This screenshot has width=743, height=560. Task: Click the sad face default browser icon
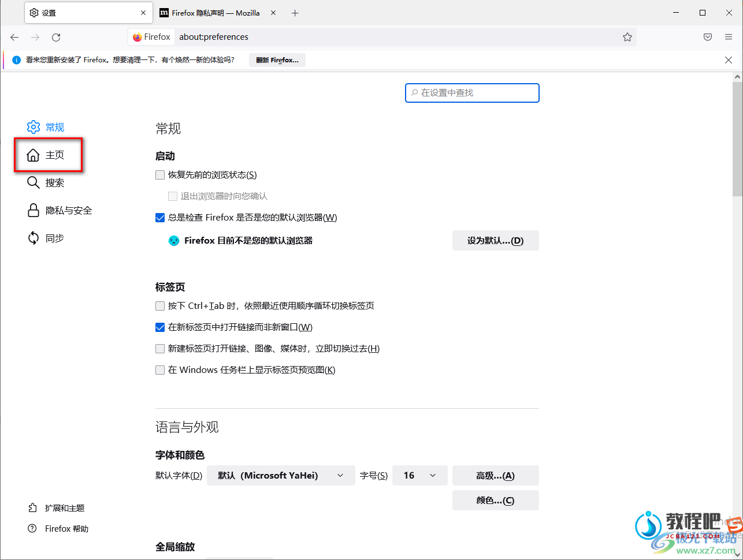(174, 241)
